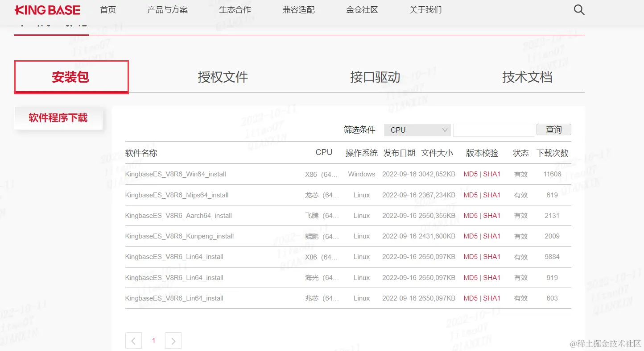Click the 发布日期 column header
The image size is (644, 351).
(x=399, y=153)
